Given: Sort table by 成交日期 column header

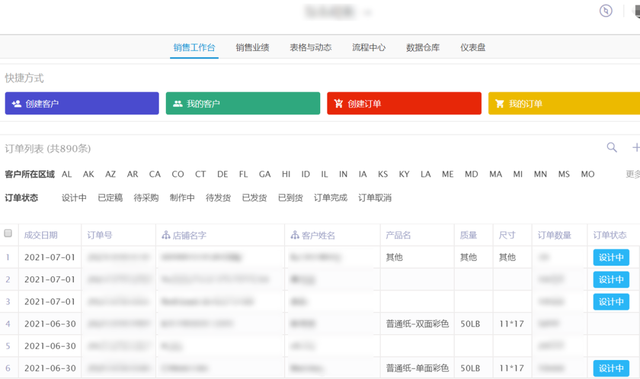Looking at the screenshot, I should coord(41,235).
